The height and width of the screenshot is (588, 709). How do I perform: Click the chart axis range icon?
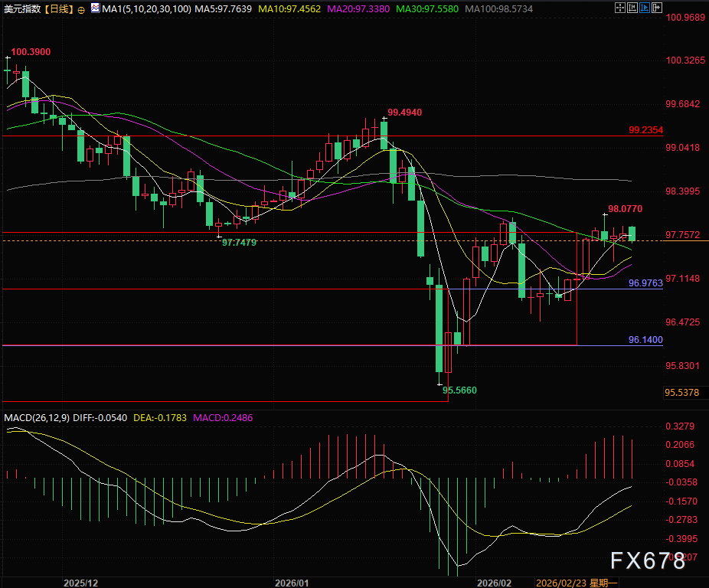[632, 8]
